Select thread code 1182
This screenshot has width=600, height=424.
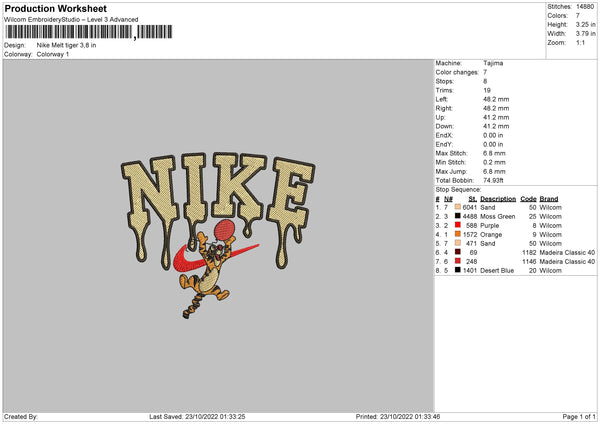coord(529,253)
